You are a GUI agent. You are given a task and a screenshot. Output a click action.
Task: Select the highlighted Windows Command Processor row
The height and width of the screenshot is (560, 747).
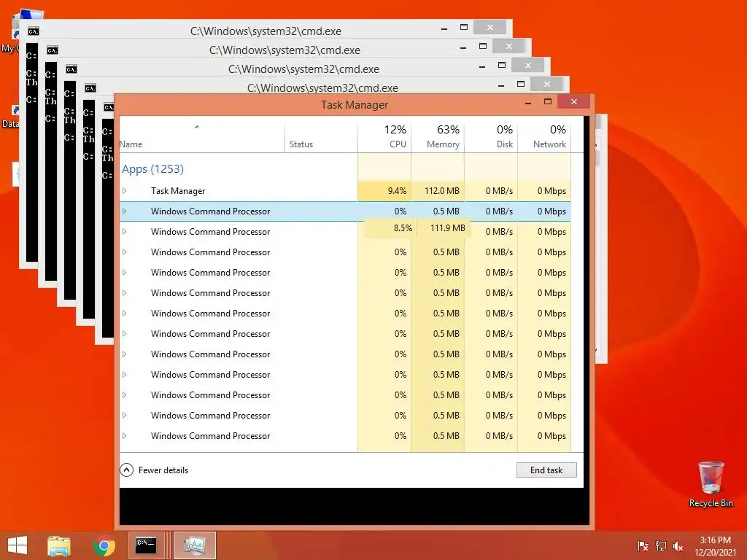pos(345,211)
